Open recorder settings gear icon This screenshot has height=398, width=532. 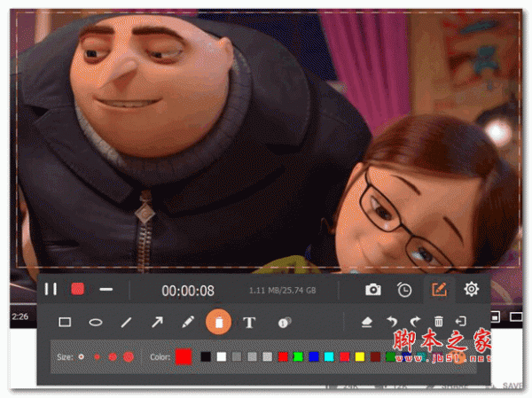point(472,289)
